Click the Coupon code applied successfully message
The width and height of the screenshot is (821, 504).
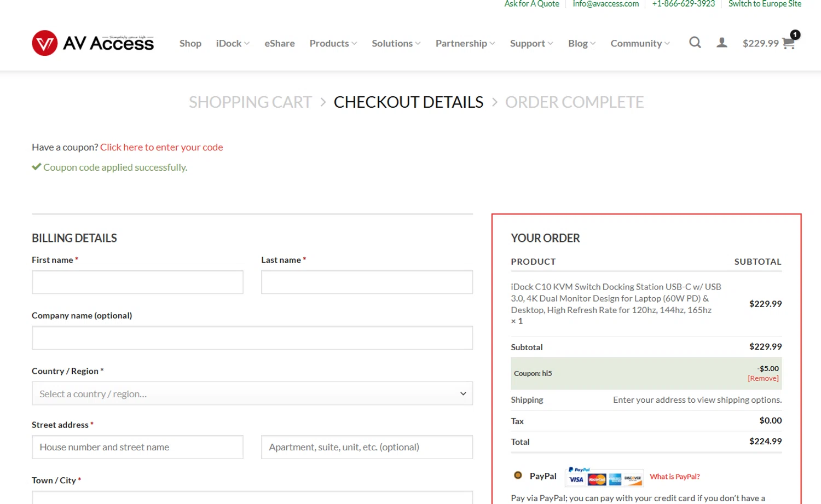click(115, 167)
